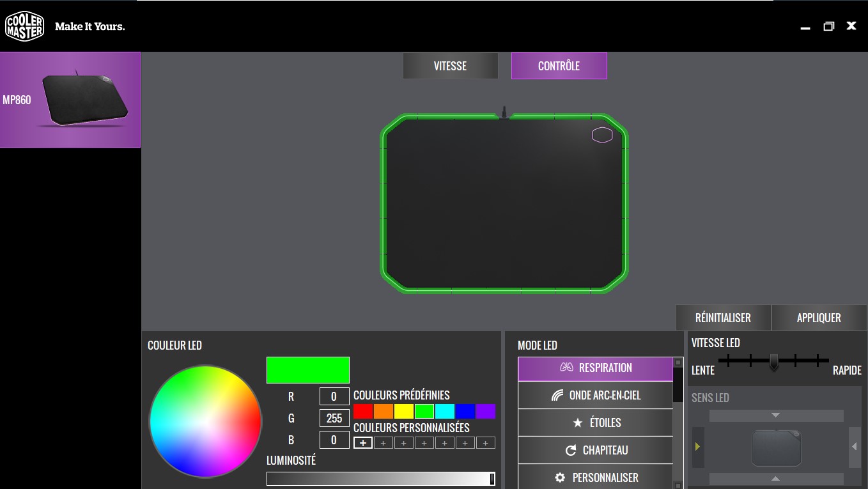
Task: Add color to first custom color slot
Action: tap(363, 443)
